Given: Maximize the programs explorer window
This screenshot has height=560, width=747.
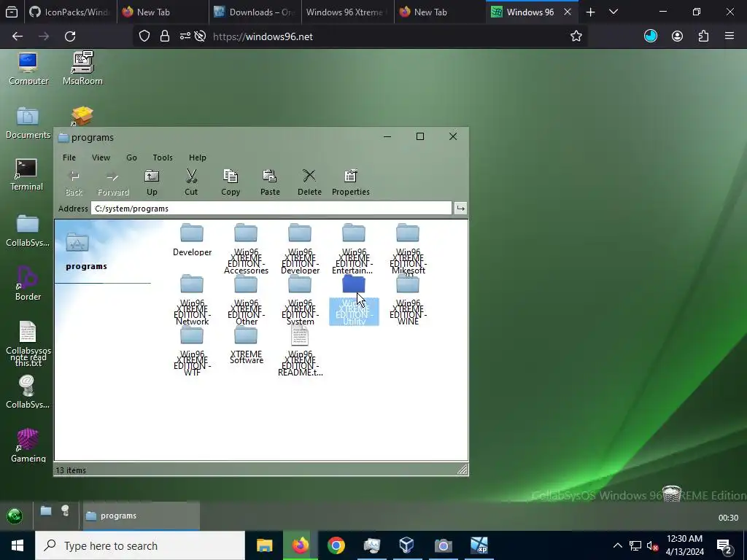Looking at the screenshot, I should click(419, 136).
